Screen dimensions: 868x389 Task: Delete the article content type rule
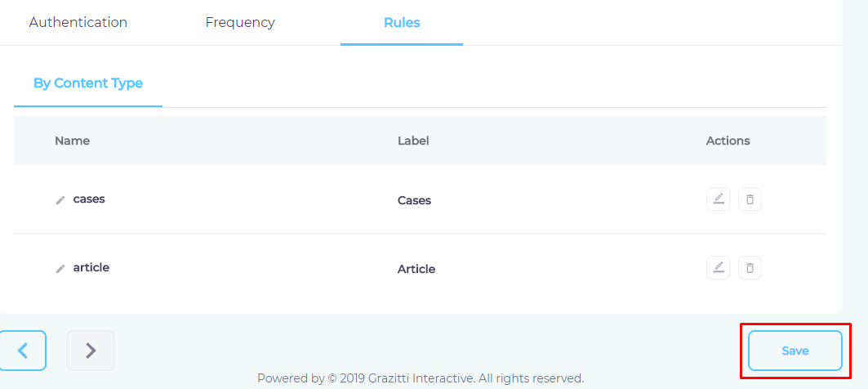(750, 268)
